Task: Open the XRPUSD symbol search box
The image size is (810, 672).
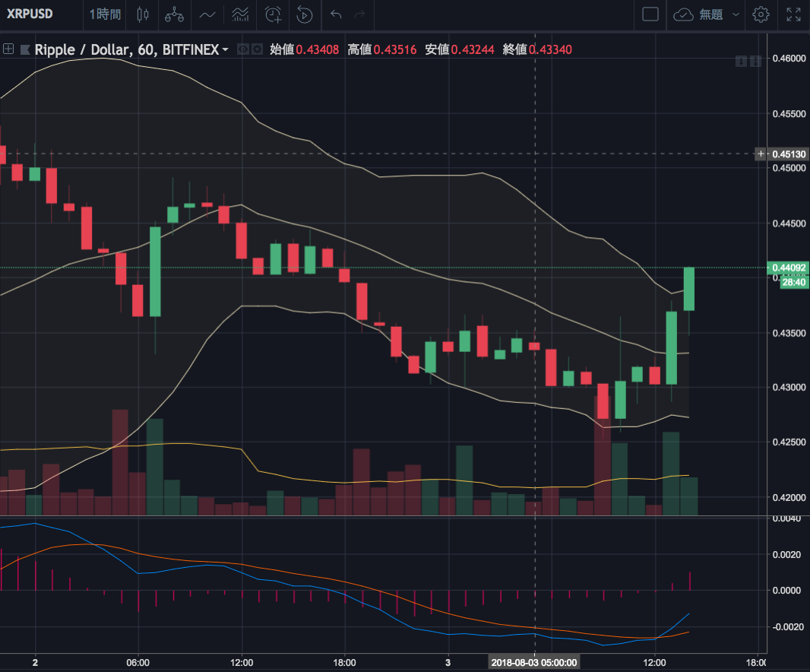Action: pyautogui.click(x=30, y=14)
